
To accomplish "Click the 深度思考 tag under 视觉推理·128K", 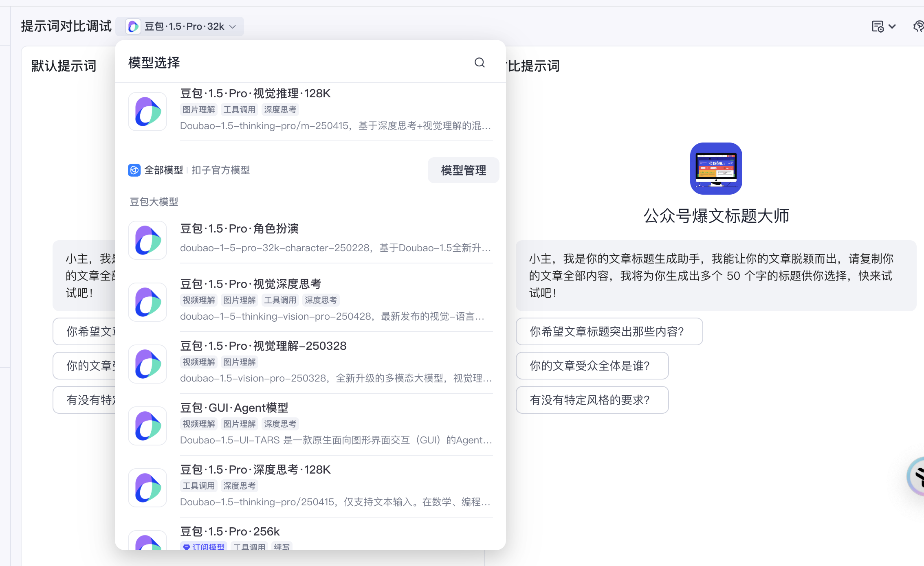I will click(x=280, y=110).
